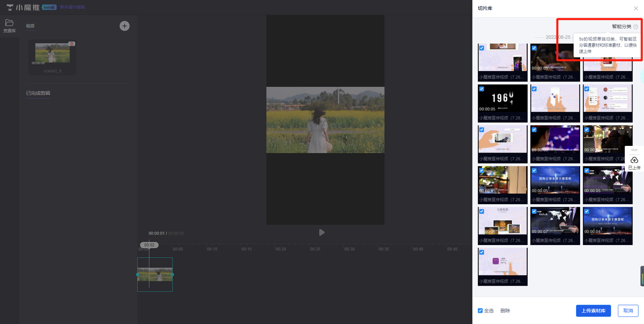This screenshot has height=324, width=644.
Task: Click the round plus add-video button
Action: coord(124,26)
